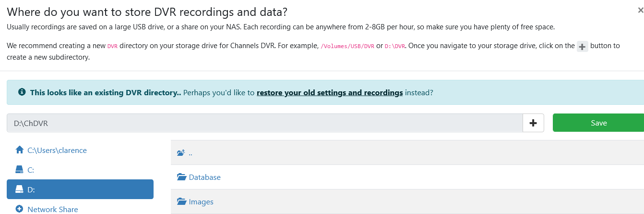Select the C:\Users\clarence home location
The image size is (644, 214).
pos(57,150)
